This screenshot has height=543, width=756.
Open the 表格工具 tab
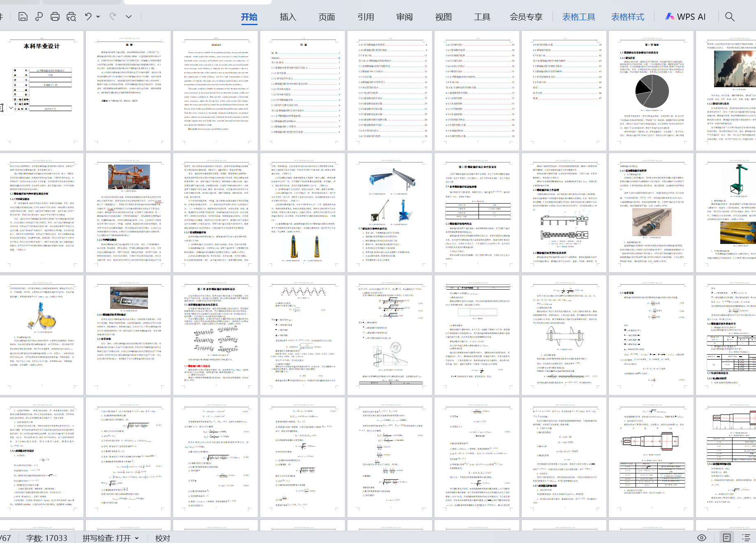(x=579, y=17)
